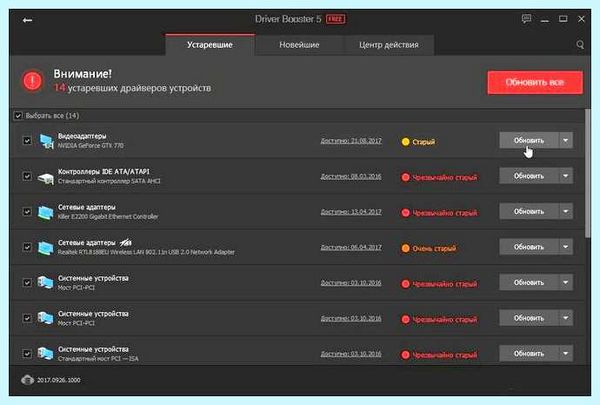Click the Killer E2200 network adapter icon
The width and height of the screenshot is (600, 405).
point(46,212)
